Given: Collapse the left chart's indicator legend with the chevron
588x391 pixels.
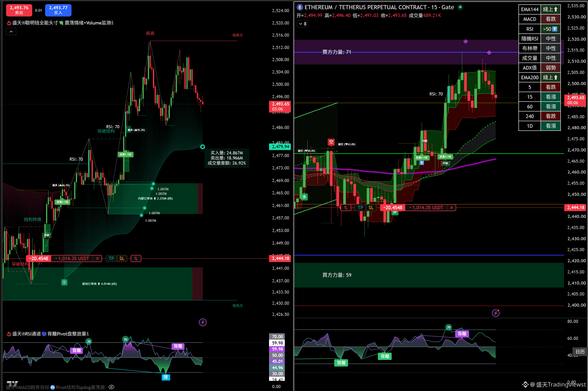Looking at the screenshot, I should pyautogui.click(x=11, y=32).
